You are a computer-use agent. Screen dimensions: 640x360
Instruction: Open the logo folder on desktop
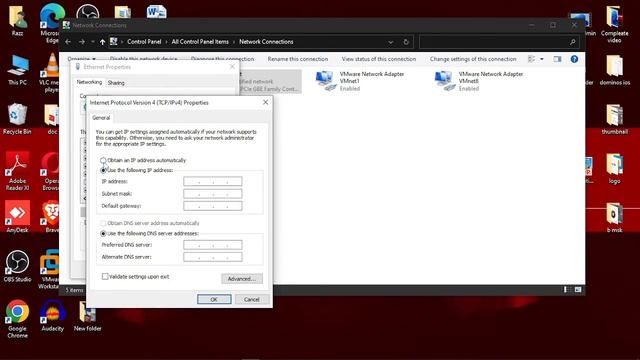615,169
